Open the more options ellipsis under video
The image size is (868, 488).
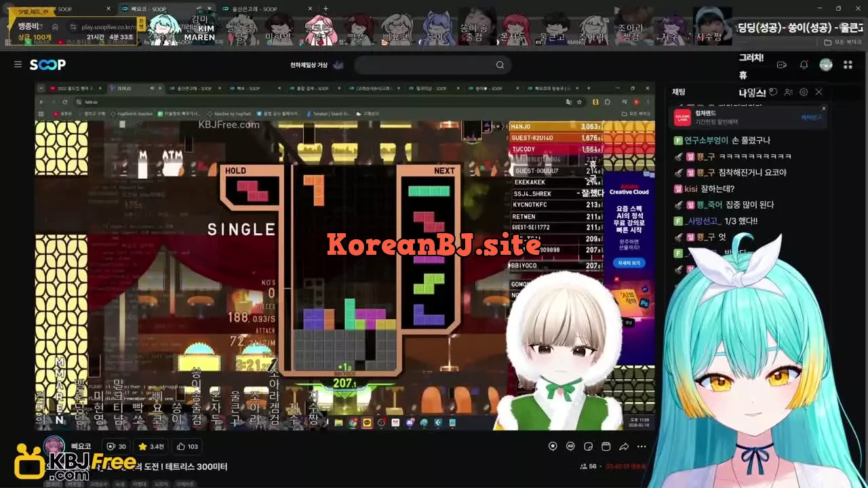[642, 447]
